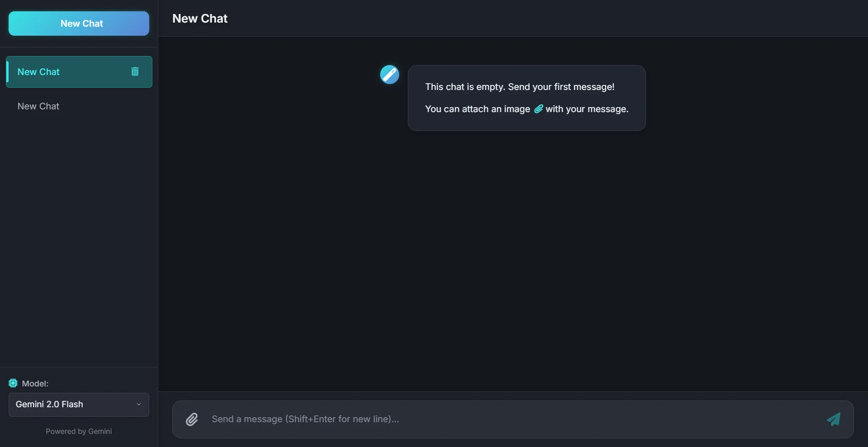This screenshot has height=447, width=868.
Task: Click the Powered by Gemini footer text
Action: (79, 432)
